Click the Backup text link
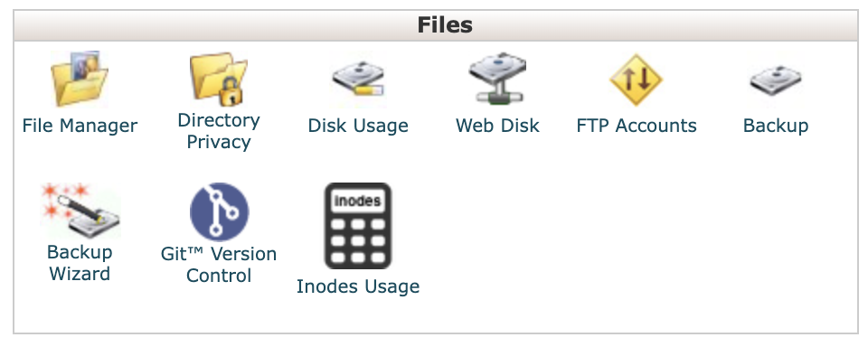Viewport: 868px width, 347px height. point(776,126)
